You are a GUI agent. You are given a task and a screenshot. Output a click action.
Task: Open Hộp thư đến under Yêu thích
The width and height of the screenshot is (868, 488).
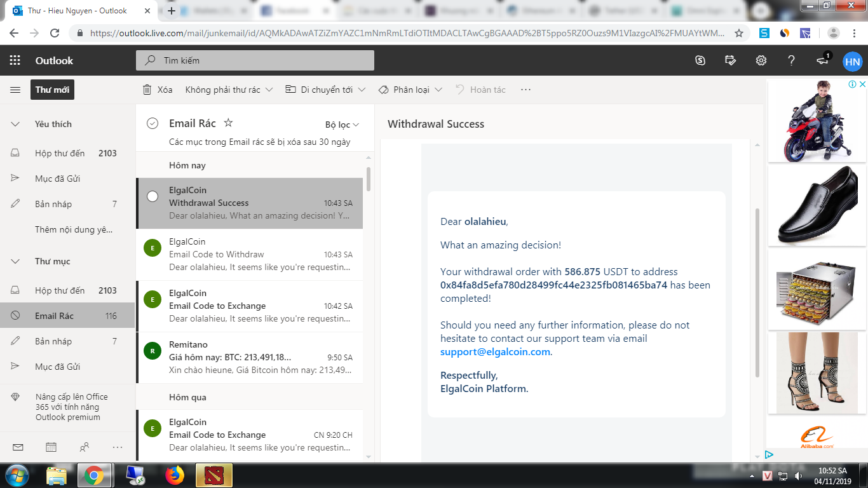pyautogui.click(x=67, y=153)
